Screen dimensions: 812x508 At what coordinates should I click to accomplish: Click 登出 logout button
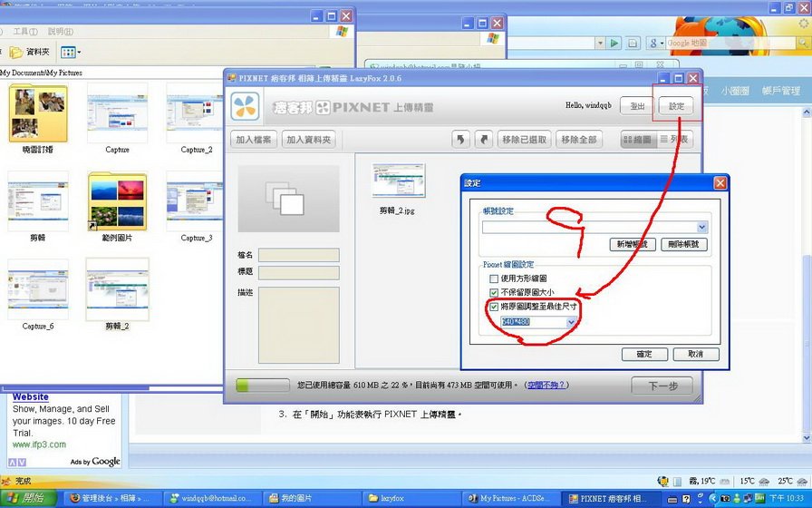637,106
